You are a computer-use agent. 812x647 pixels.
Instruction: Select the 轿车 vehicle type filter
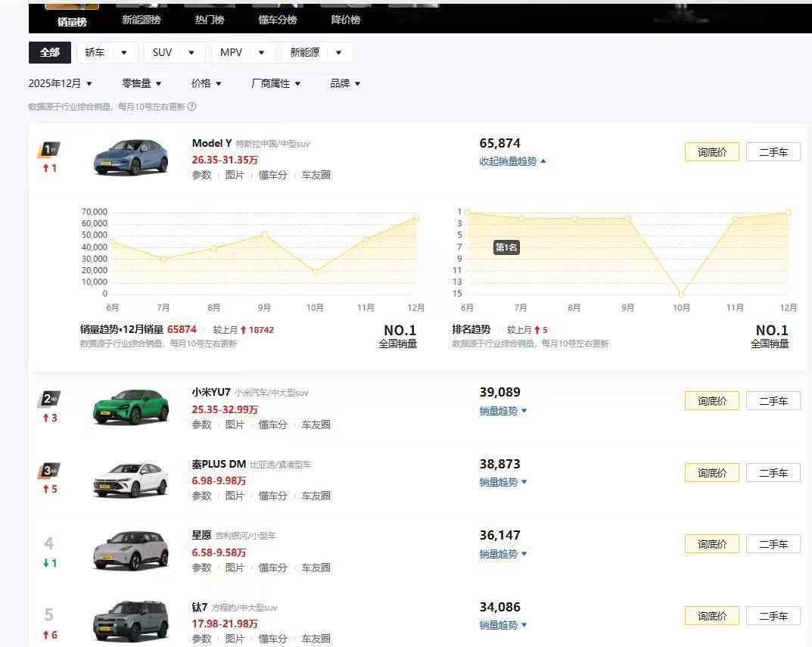click(x=94, y=52)
